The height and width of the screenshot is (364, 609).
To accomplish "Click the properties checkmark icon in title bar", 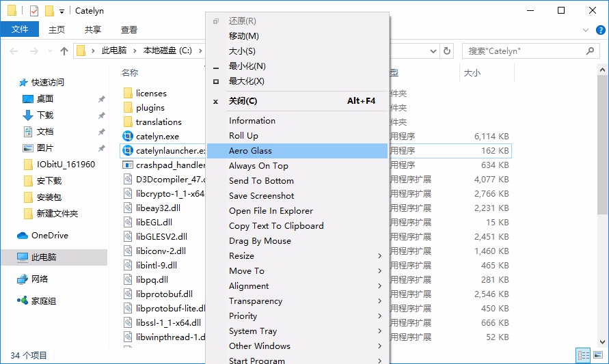I will 34,11.
